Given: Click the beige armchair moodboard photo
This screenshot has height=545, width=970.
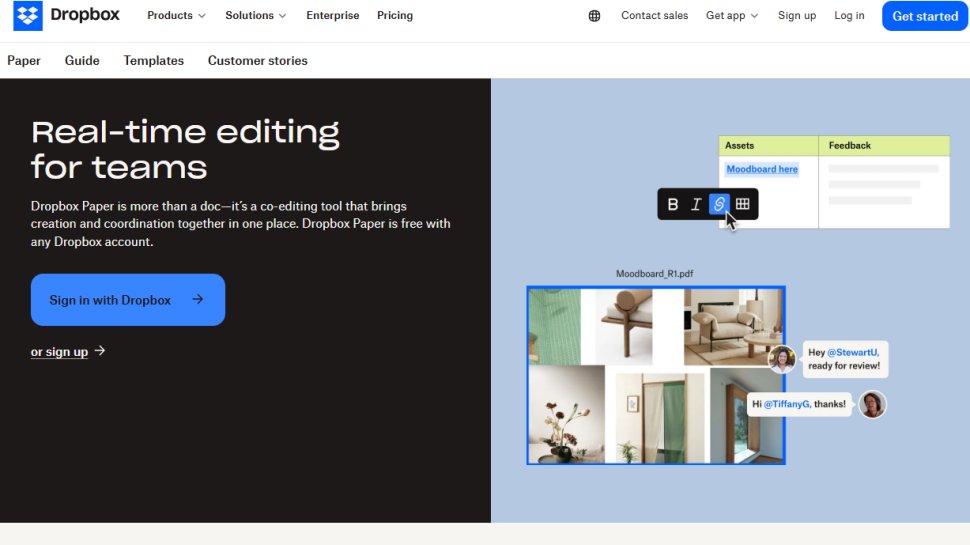Looking at the screenshot, I should pyautogui.click(x=733, y=327).
